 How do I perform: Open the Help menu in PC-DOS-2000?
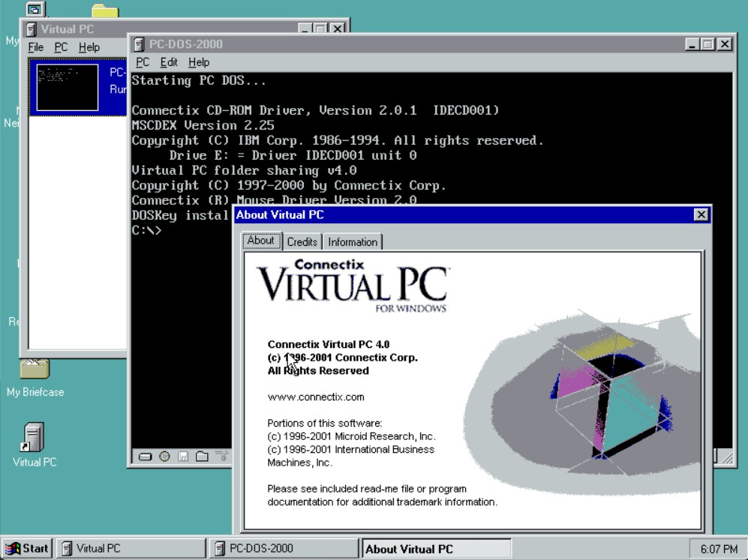click(199, 62)
